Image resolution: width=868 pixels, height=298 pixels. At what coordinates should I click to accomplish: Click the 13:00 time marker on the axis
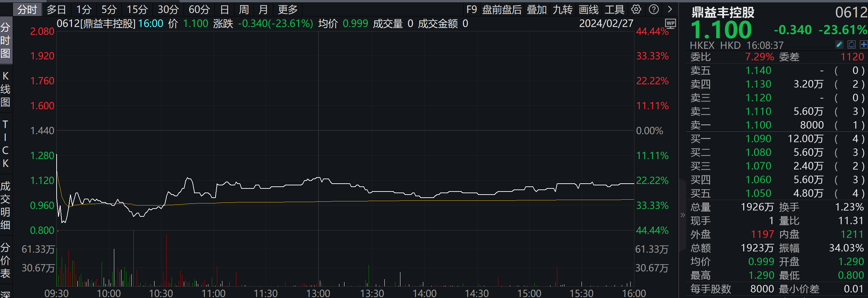(318, 293)
